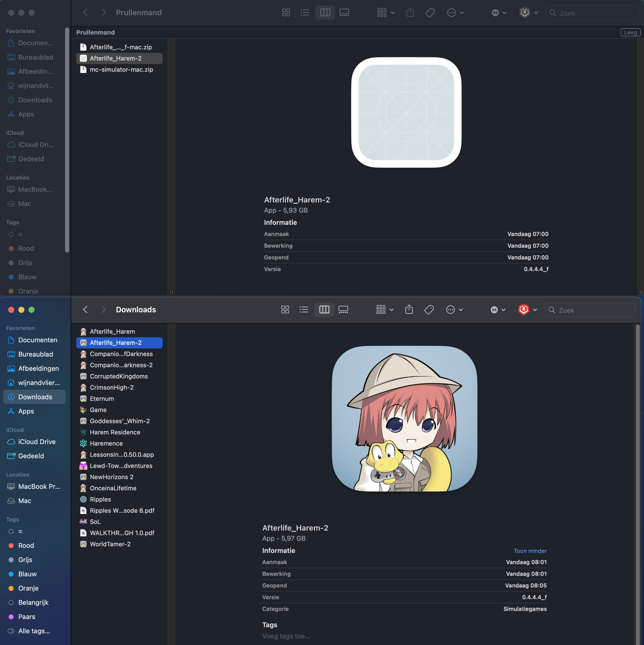Open Mac volume in Downloads window sidebar
This screenshot has height=645, width=644.
click(34, 501)
